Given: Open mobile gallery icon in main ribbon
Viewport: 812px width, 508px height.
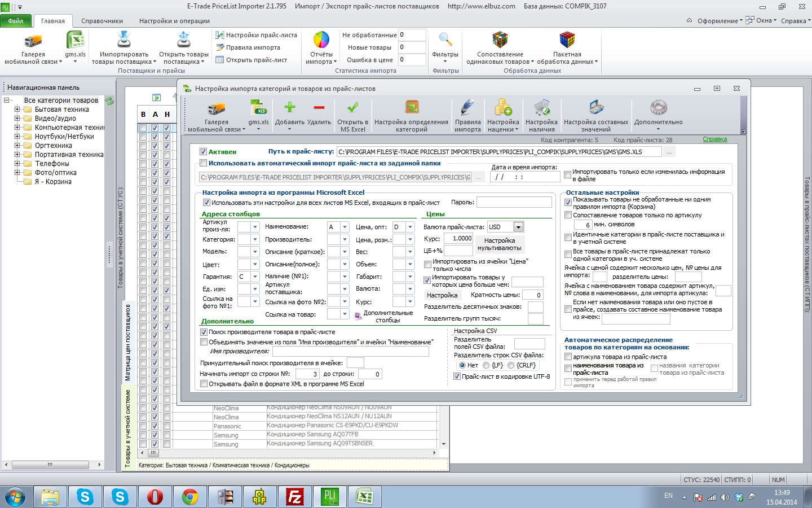Looking at the screenshot, I should click(x=33, y=41).
